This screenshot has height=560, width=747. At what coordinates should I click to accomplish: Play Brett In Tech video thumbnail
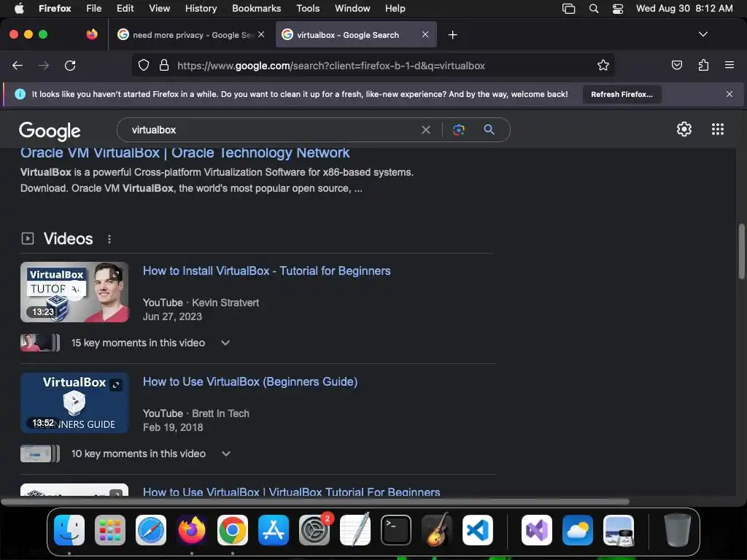74,402
